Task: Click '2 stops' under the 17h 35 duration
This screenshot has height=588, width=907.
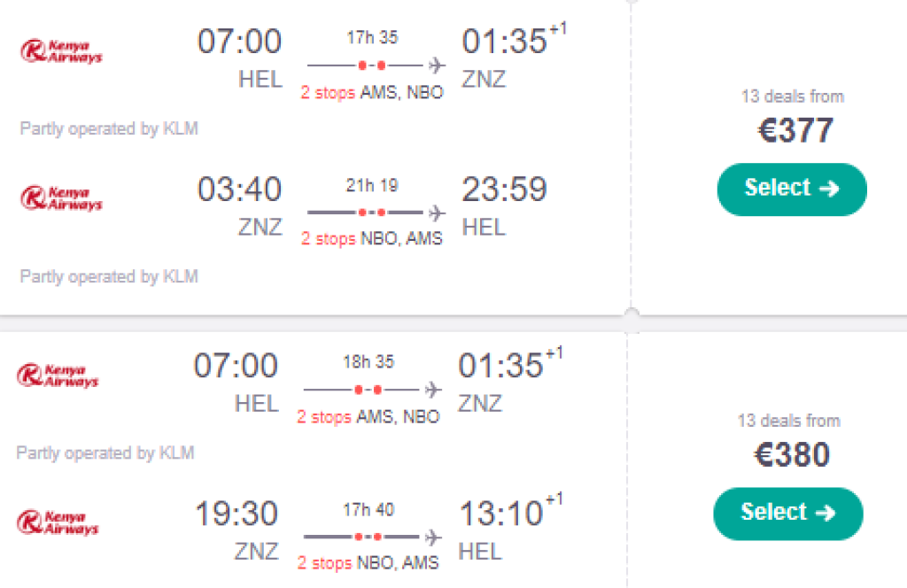Action: point(328,93)
